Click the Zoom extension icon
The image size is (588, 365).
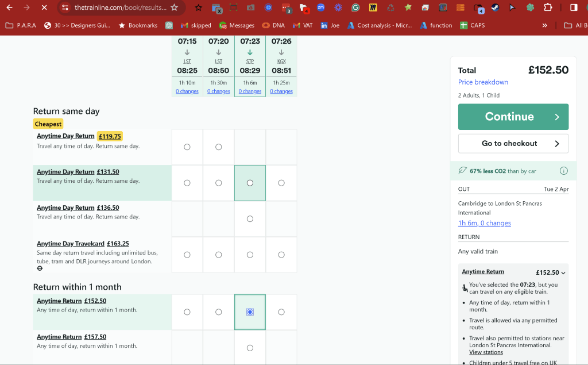(x=320, y=7)
